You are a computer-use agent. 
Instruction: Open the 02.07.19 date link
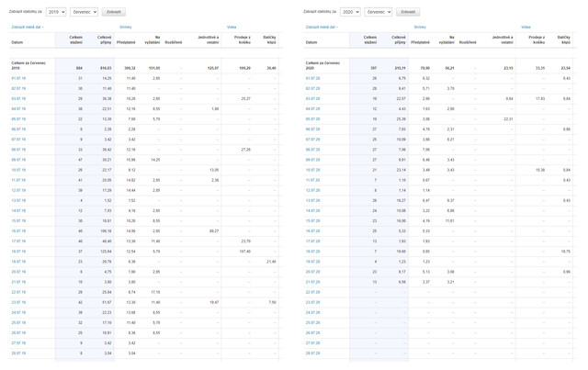(18, 88)
